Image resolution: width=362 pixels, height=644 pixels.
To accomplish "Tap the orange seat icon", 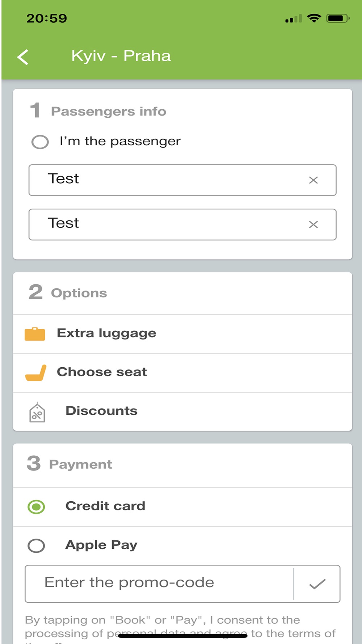I will pos(36,373).
